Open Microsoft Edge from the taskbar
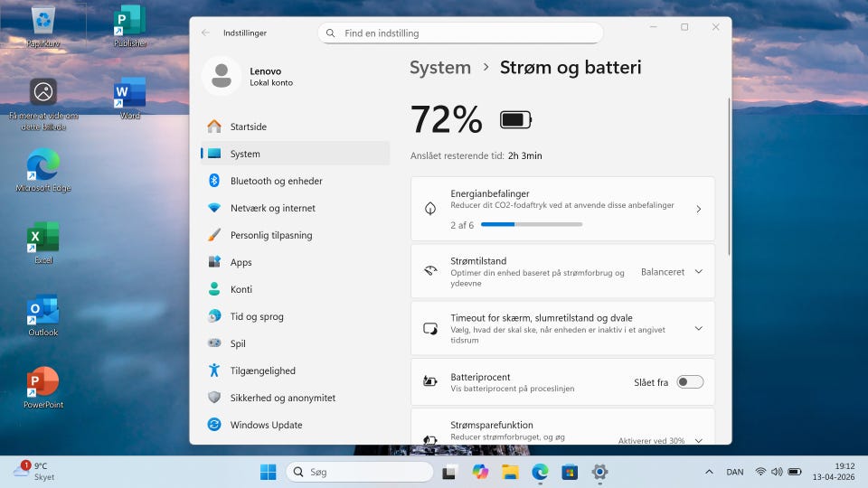The height and width of the screenshot is (488, 868). click(x=540, y=472)
